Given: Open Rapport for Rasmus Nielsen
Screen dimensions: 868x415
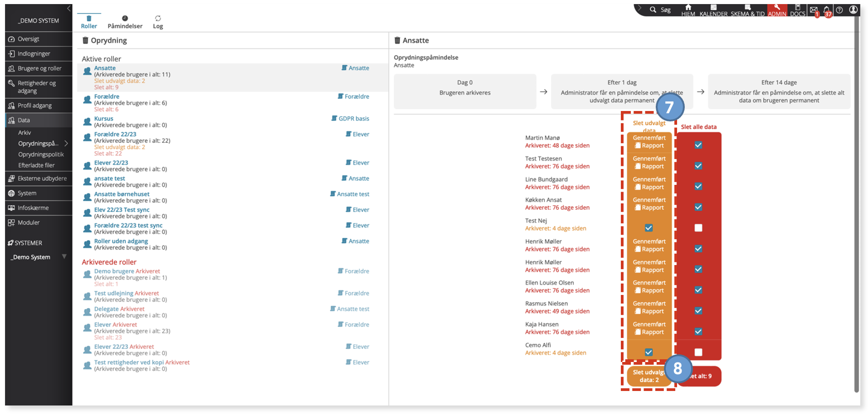Looking at the screenshot, I should pos(649,312).
